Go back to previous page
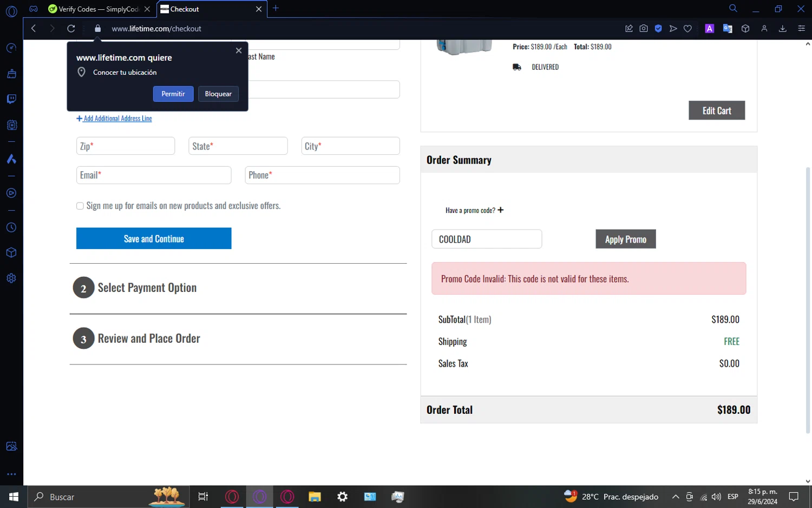The image size is (812, 508). click(x=34, y=29)
